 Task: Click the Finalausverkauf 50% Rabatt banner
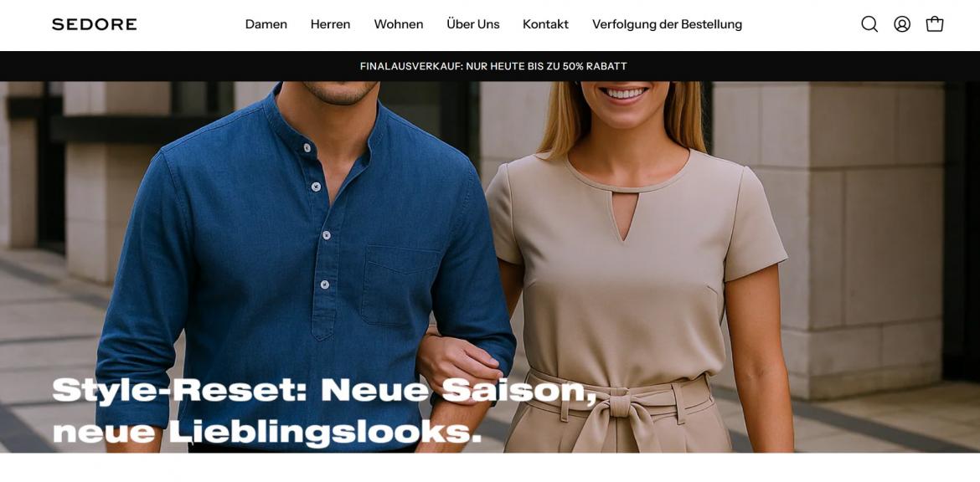[x=493, y=66]
